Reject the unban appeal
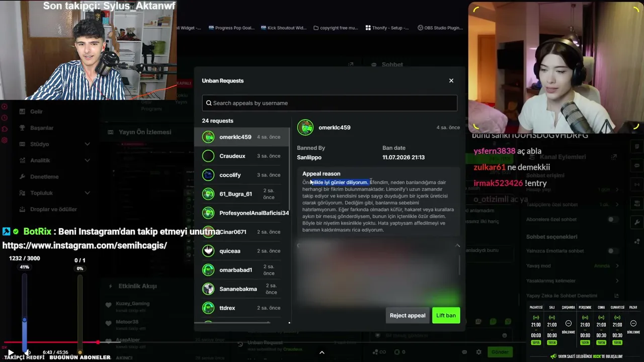The height and width of the screenshot is (362, 644). pyautogui.click(x=408, y=315)
